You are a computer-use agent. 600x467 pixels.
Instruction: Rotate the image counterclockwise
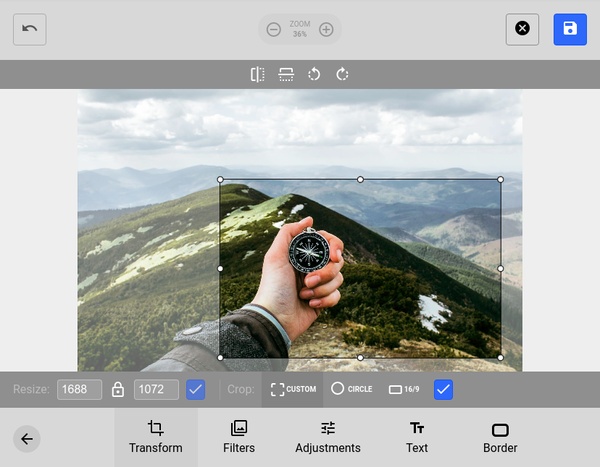[314, 74]
